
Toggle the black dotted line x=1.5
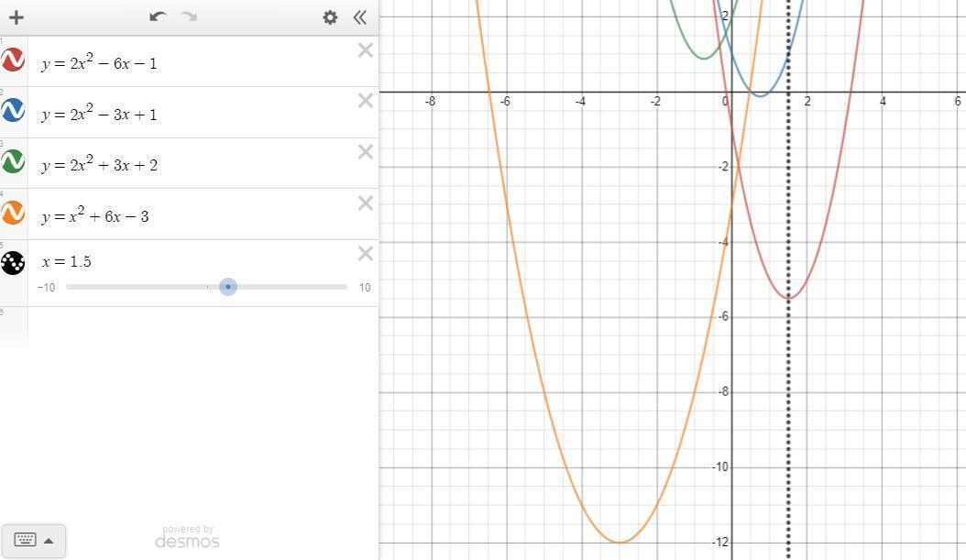(13, 263)
